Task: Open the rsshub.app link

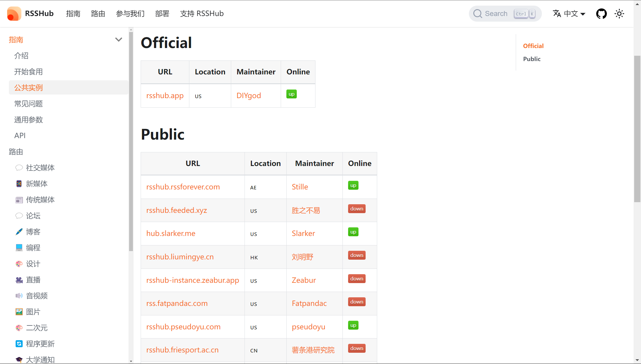Action: pos(165,96)
